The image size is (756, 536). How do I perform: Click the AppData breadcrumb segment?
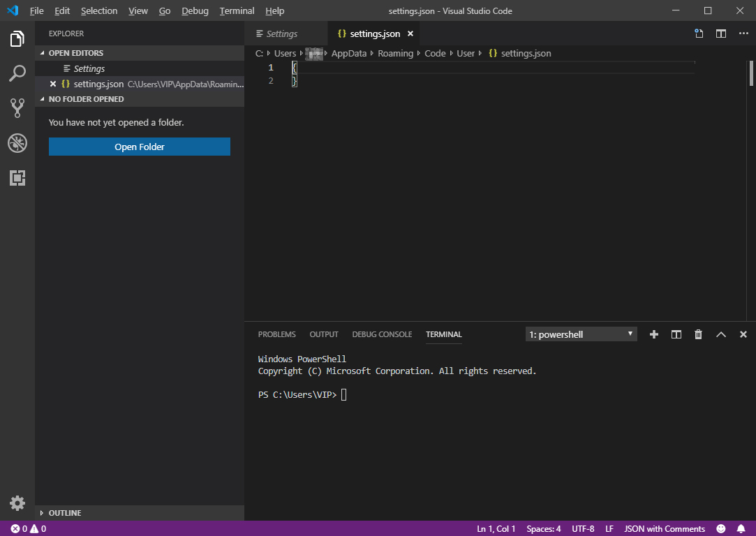[x=349, y=54]
